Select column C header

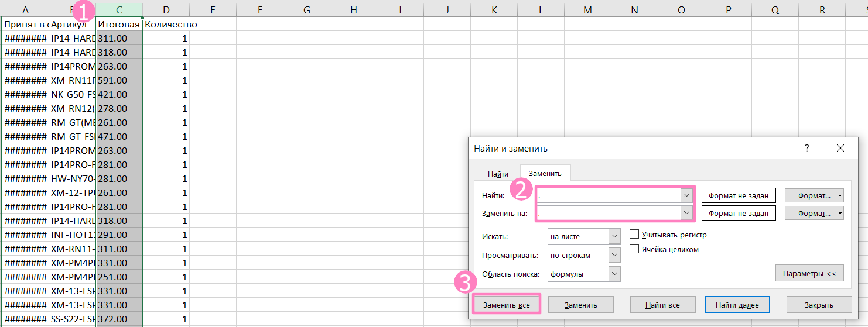pyautogui.click(x=119, y=10)
